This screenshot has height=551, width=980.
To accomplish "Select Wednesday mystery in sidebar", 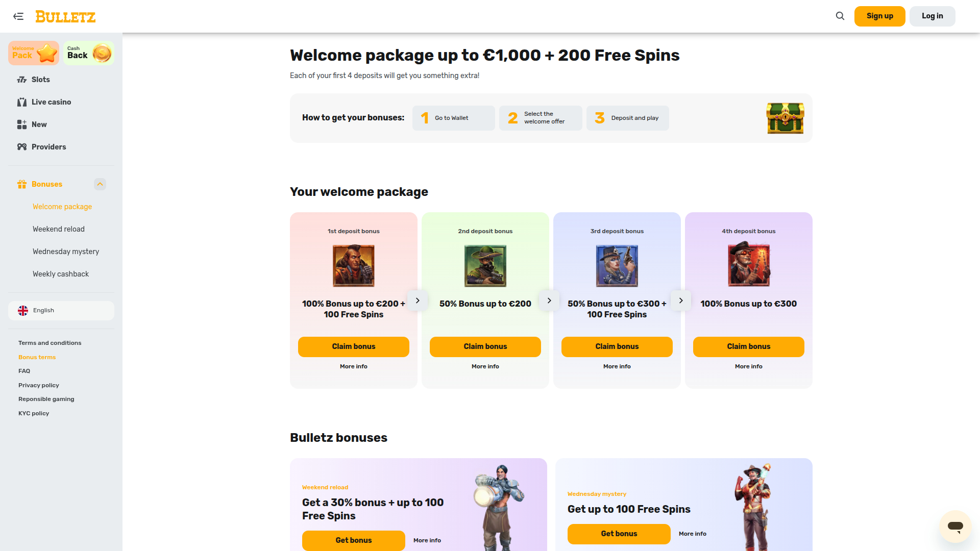I will (x=66, y=252).
